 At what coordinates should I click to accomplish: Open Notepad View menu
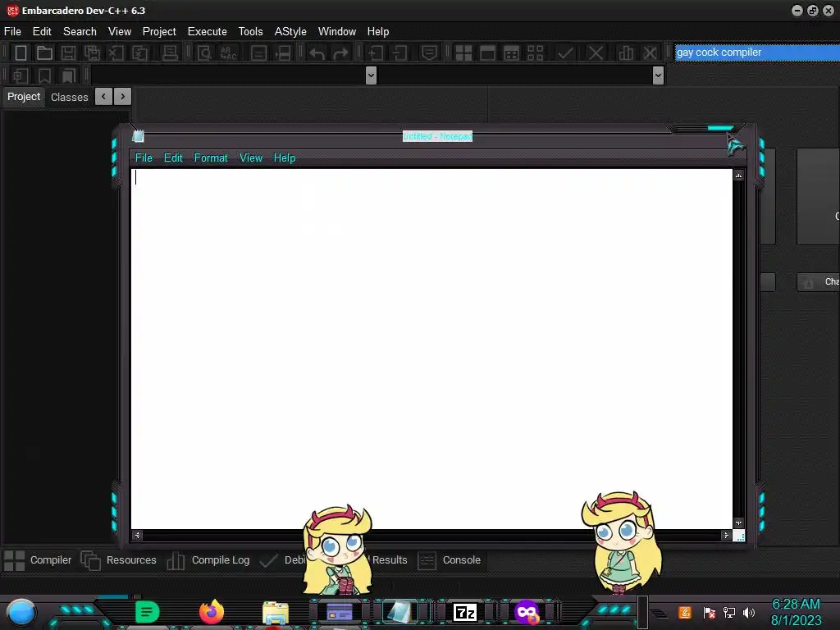coord(251,158)
